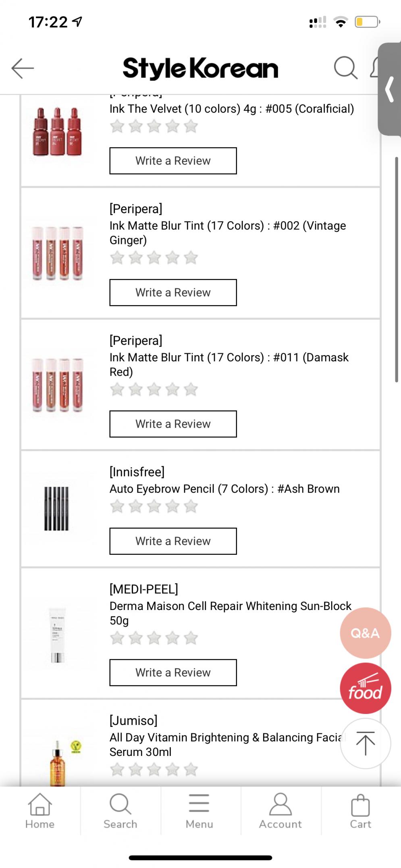Open search via header magnifier icon

[345, 68]
